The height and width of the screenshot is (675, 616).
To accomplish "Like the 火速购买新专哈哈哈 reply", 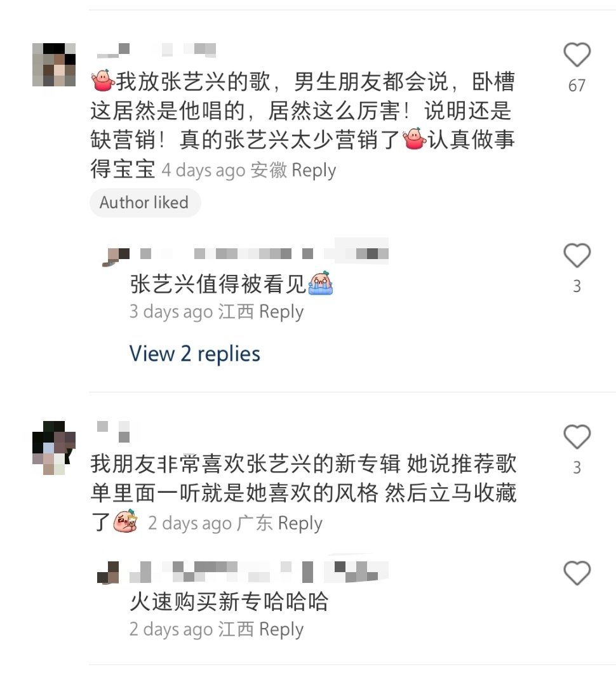I will click(577, 573).
